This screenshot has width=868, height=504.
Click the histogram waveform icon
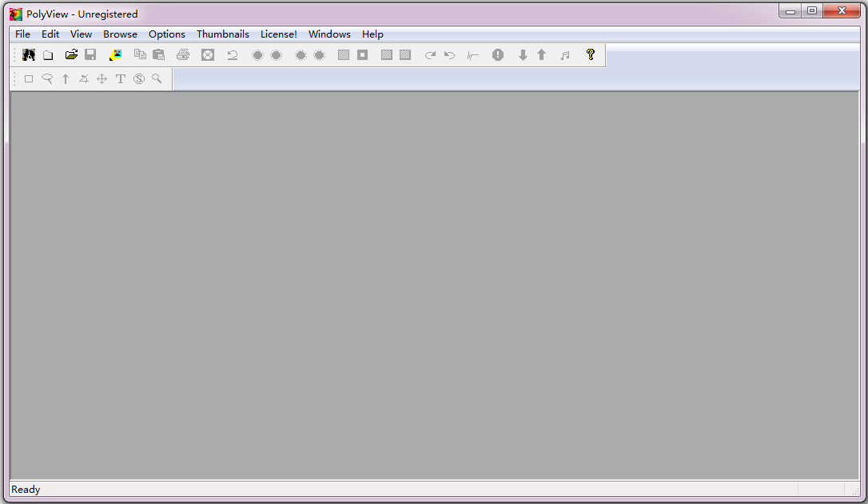point(472,55)
